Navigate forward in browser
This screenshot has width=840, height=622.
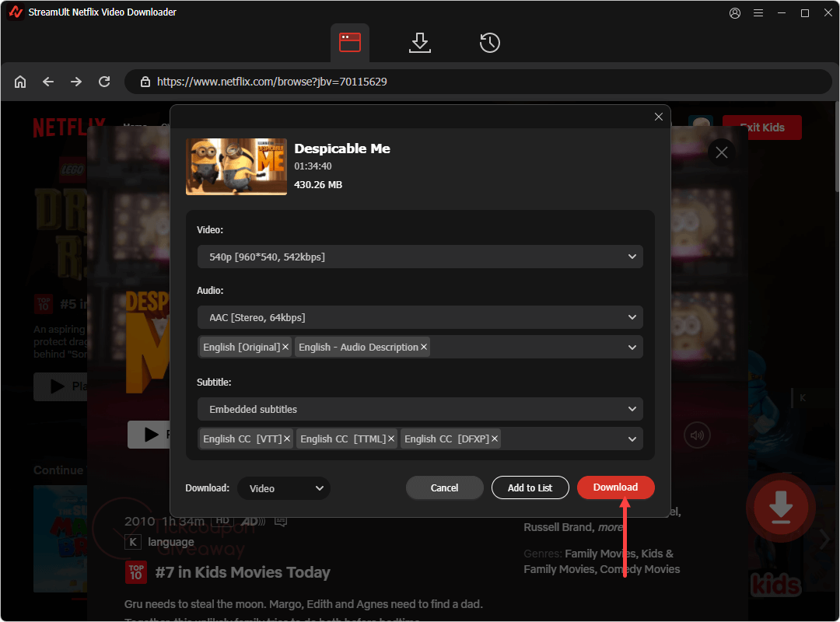(x=76, y=82)
